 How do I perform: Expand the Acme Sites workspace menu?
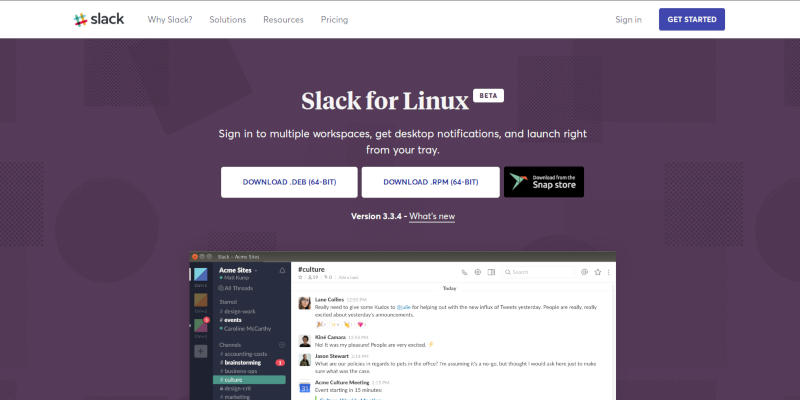pos(238,270)
